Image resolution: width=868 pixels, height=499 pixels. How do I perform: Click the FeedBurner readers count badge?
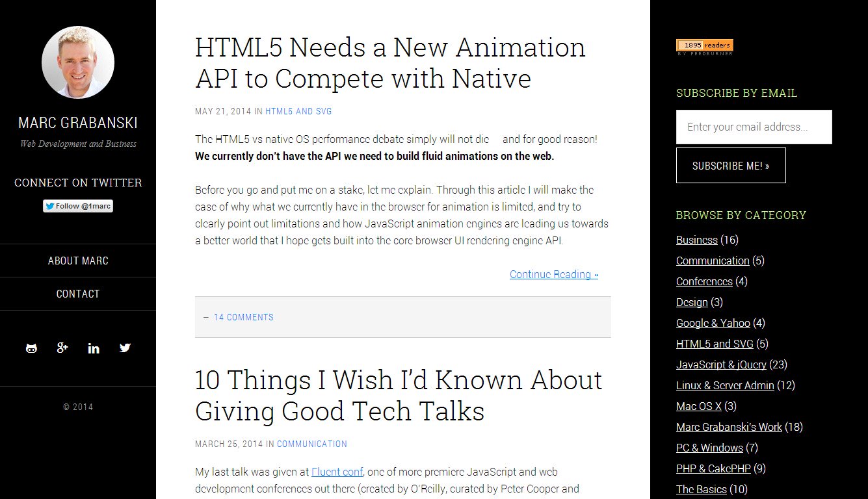[705, 45]
